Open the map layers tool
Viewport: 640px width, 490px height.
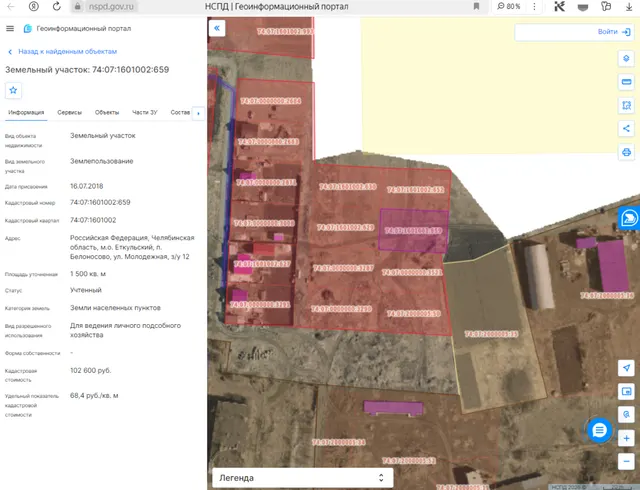pyautogui.click(x=626, y=59)
